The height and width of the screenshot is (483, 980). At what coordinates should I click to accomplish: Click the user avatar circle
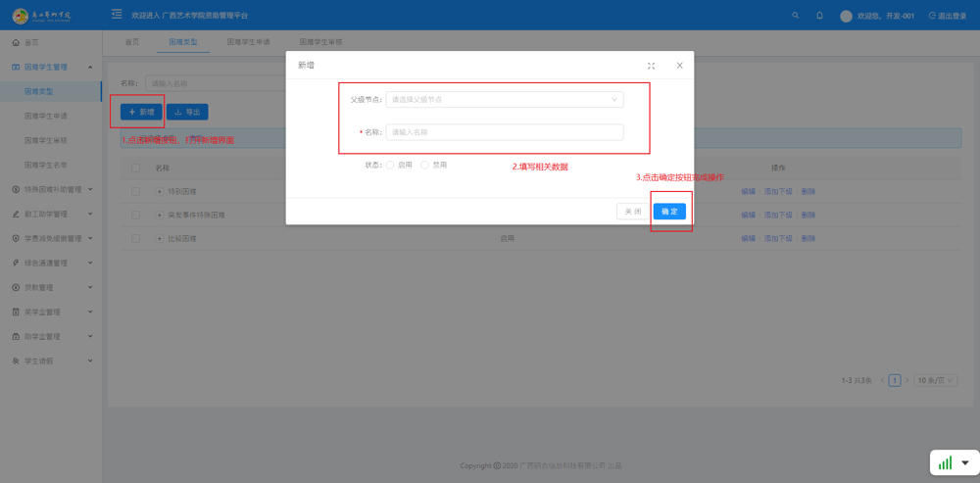click(847, 17)
